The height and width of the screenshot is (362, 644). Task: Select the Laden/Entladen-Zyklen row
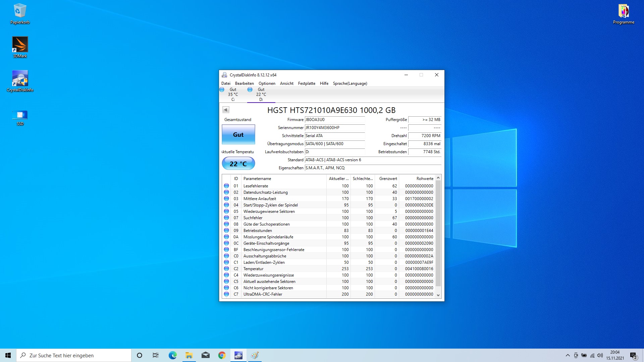(329, 262)
